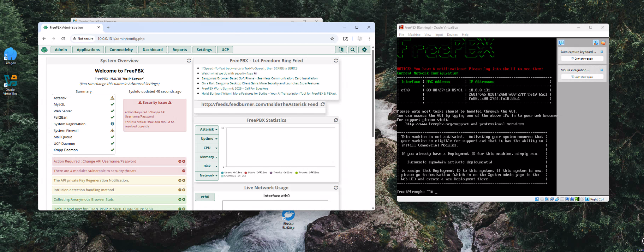The image size is (644, 252).
Task: Open the Memory statistics dropdown
Action: [x=208, y=157]
